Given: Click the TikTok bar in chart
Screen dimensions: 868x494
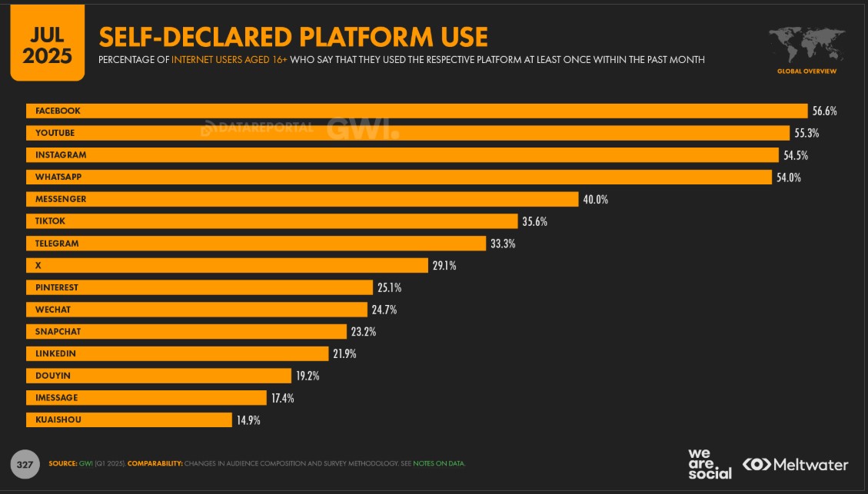Looking at the screenshot, I should (271, 221).
